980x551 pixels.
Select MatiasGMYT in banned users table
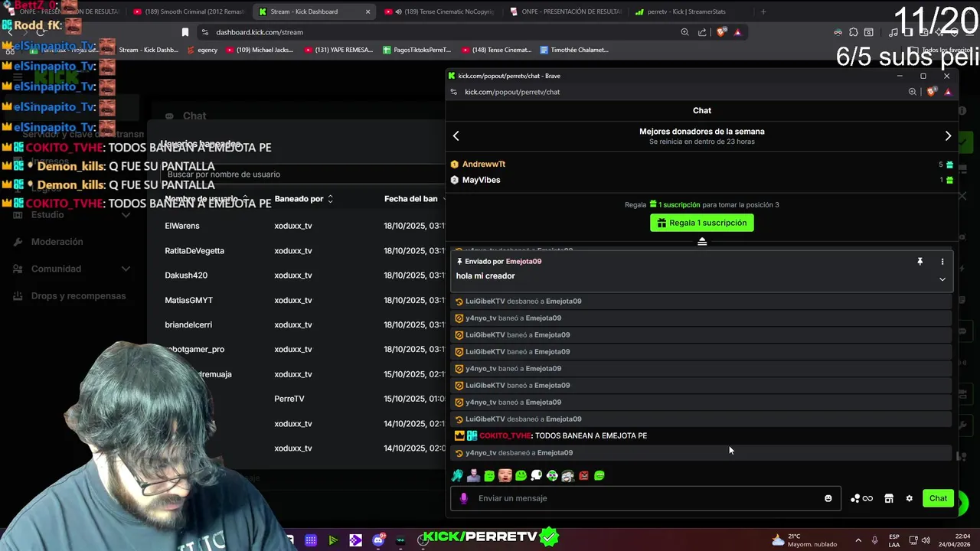click(x=188, y=301)
